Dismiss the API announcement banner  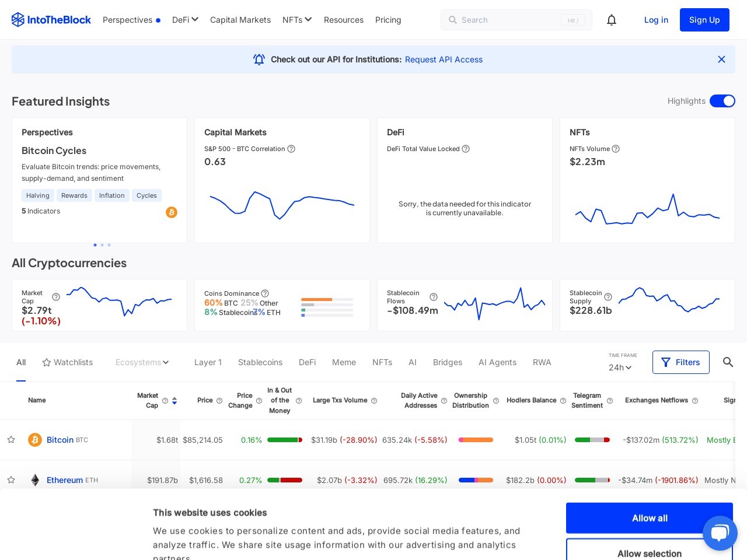[x=721, y=60]
